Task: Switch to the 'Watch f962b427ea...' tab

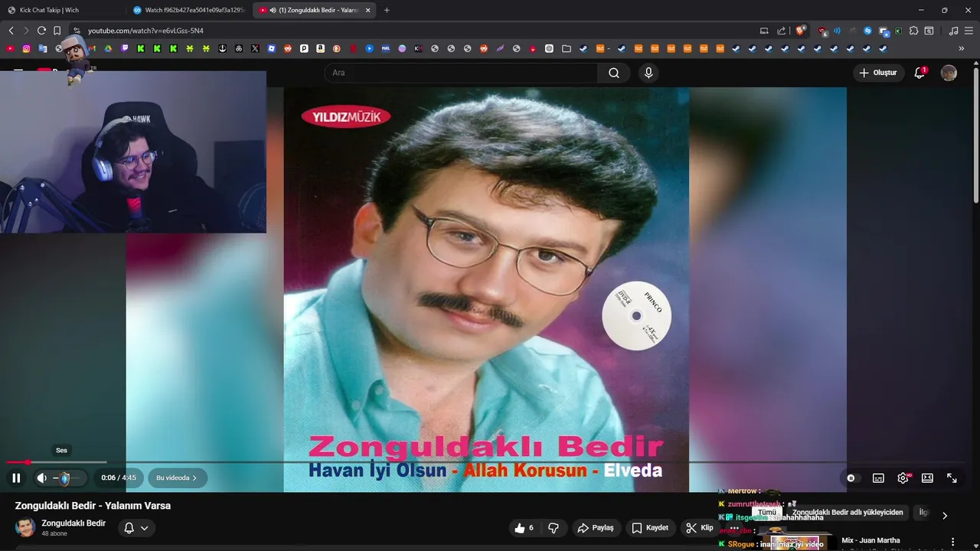Action: 189,10
